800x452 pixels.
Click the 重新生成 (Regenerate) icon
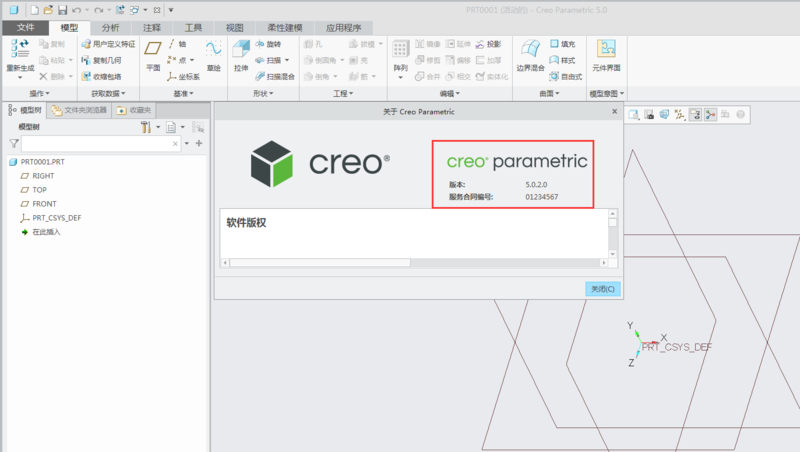coord(19,54)
